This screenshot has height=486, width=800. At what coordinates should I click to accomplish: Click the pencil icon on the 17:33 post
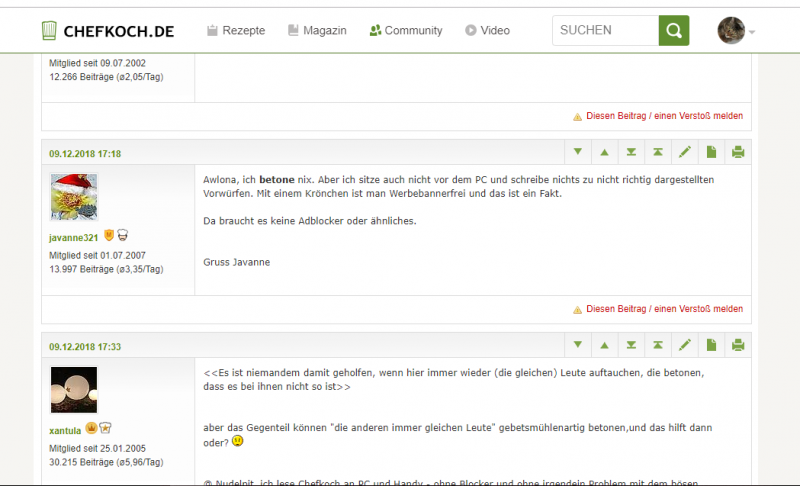(x=685, y=346)
